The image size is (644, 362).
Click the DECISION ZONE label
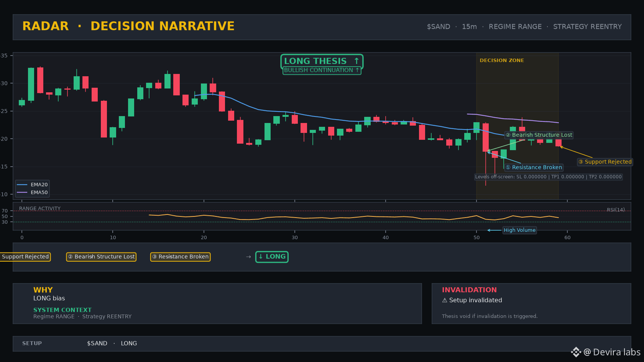pos(502,61)
